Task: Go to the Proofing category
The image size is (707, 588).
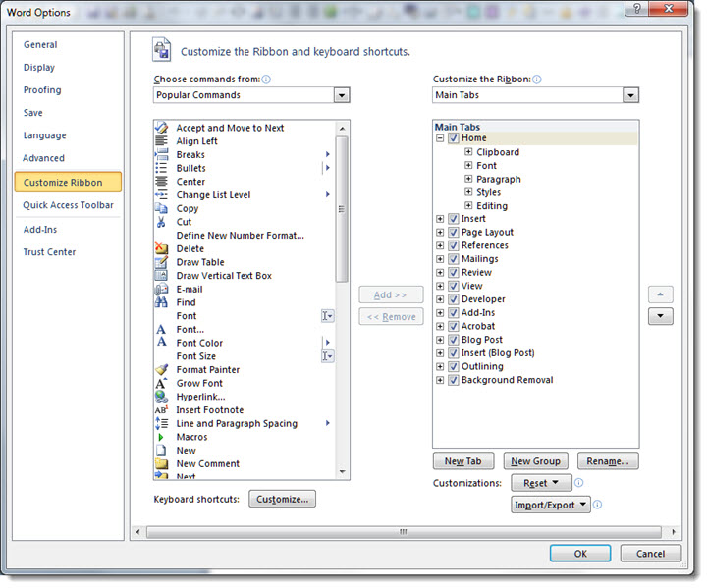Action: (42, 89)
